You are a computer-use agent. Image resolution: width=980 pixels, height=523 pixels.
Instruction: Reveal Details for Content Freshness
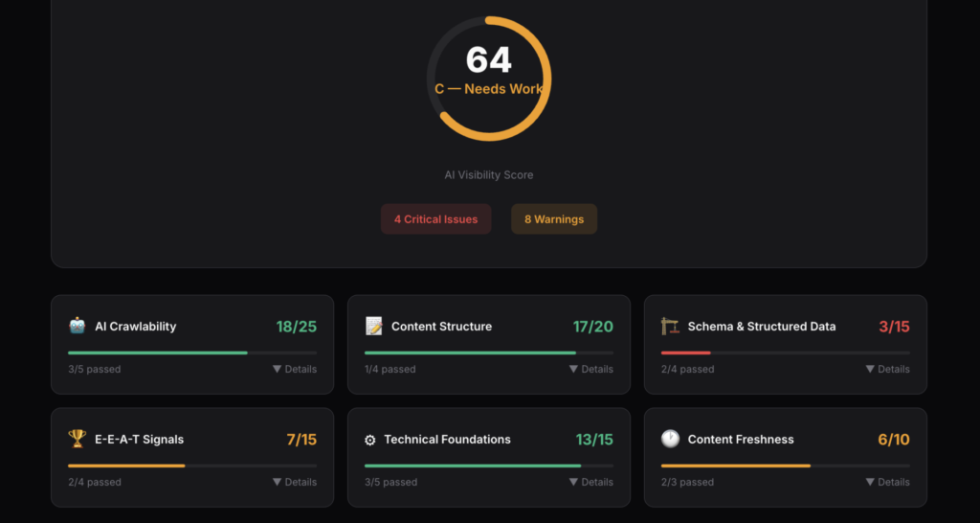(x=887, y=482)
